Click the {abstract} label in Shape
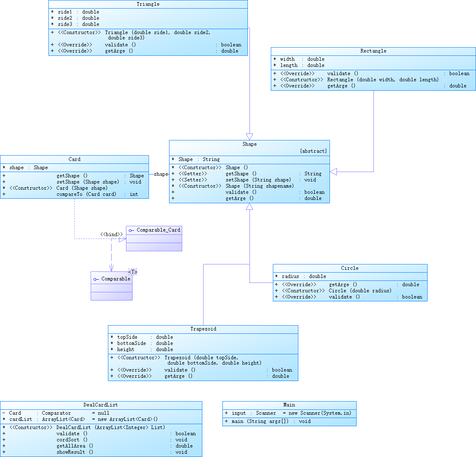This screenshot has width=476, height=457. [313, 151]
